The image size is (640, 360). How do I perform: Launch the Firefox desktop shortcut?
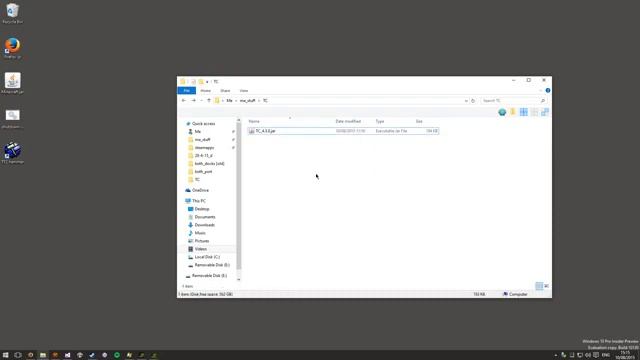pyautogui.click(x=12, y=48)
